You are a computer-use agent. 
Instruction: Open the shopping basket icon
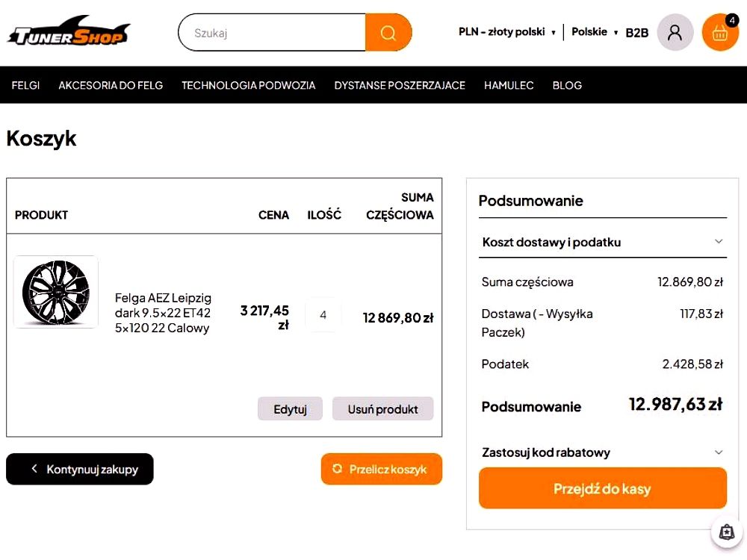pos(720,32)
